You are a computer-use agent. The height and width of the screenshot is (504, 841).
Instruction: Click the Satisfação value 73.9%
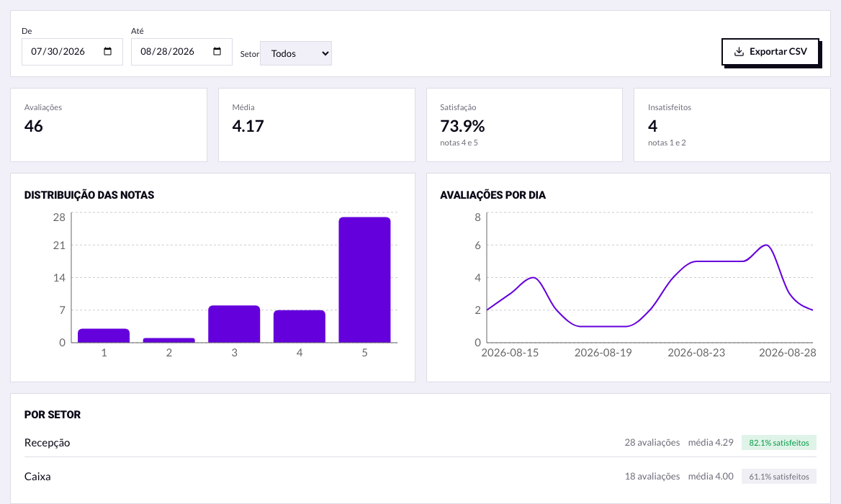click(x=462, y=126)
